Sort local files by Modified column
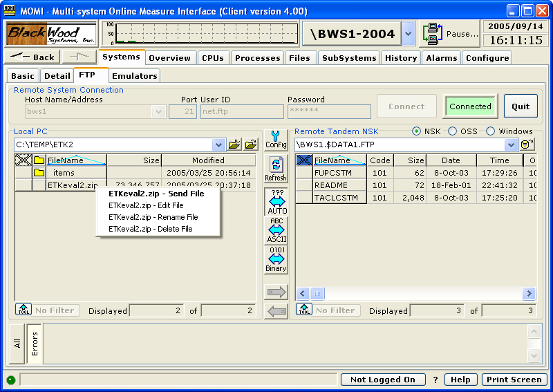The image size is (553, 392). [208, 160]
